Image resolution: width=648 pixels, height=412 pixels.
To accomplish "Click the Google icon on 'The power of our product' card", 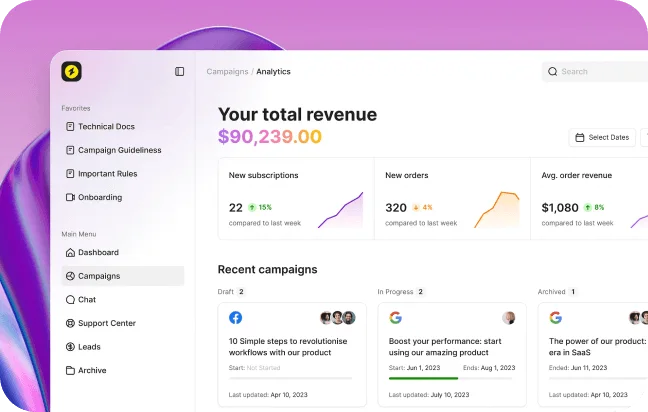I will click(x=555, y=317).
